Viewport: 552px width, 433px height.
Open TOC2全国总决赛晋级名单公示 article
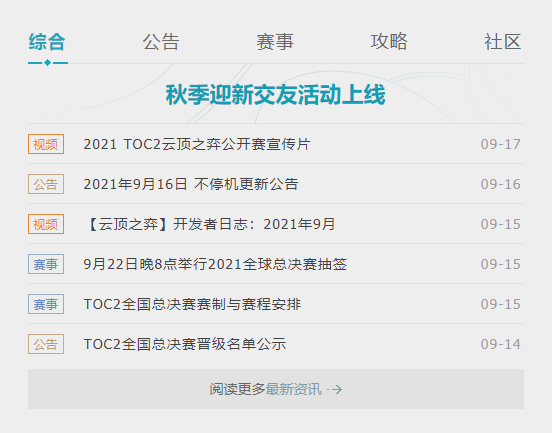(185, 344)
